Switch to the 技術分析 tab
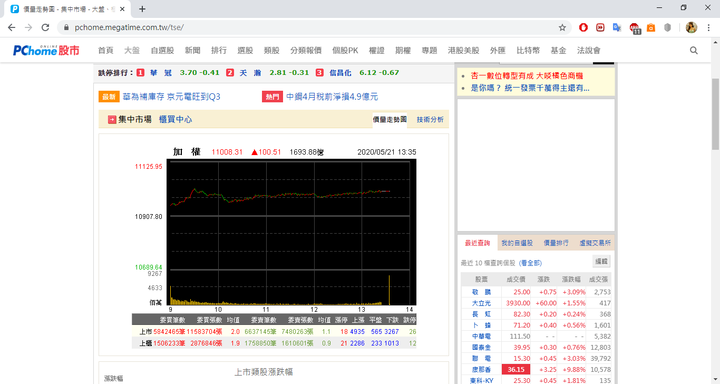Image resolution: width=720 pixels, height=384 pixels. point(430,119)
